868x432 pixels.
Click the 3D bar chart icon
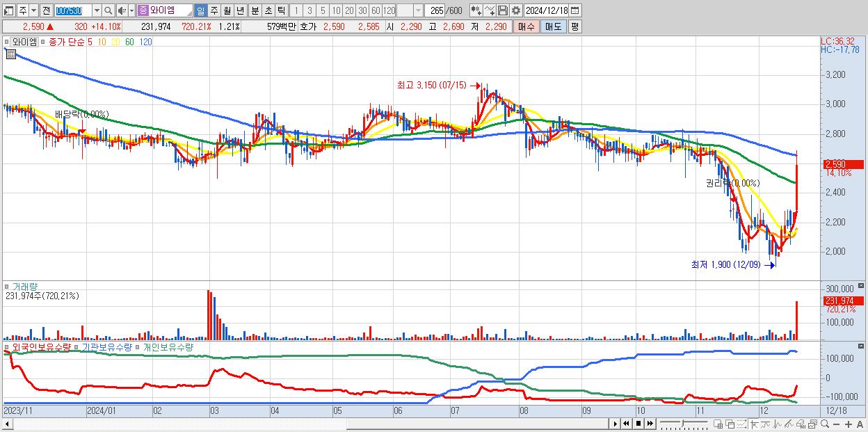click(x=801, y=424)
